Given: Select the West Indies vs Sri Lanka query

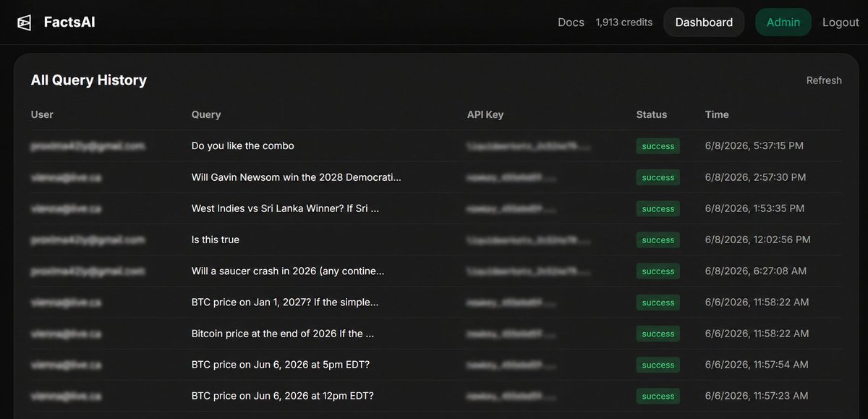Looking at the screenshot, I should 286,208.
